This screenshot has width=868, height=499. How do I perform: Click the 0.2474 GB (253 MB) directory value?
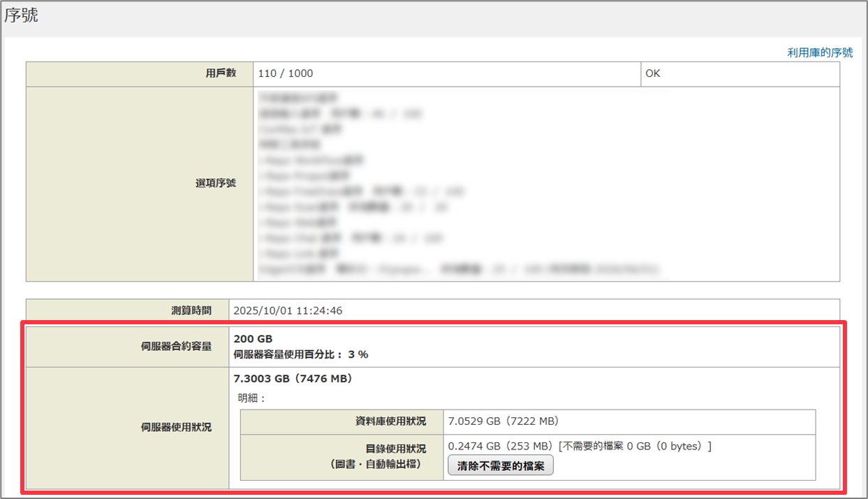pos(499,446)
